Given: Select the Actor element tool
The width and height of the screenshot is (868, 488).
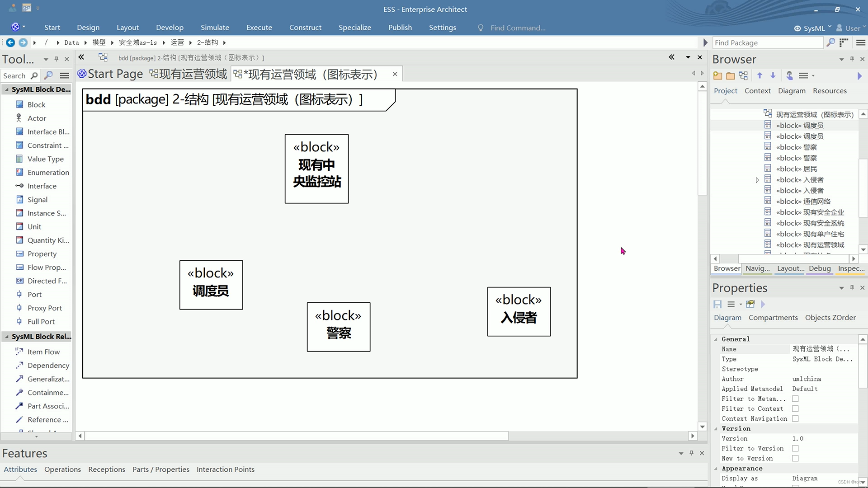Looking at the screenshot, I should pyautogui.click(x=37, y=118).
